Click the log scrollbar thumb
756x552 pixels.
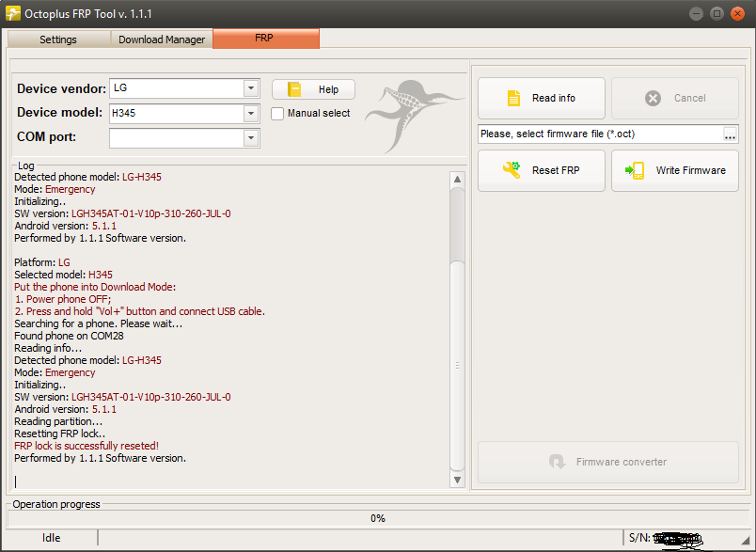[457, 365]
